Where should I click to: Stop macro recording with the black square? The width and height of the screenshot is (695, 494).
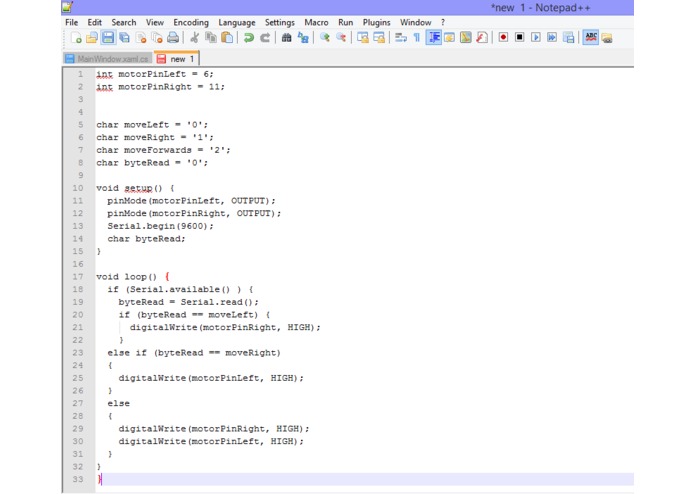pos(519,38)
